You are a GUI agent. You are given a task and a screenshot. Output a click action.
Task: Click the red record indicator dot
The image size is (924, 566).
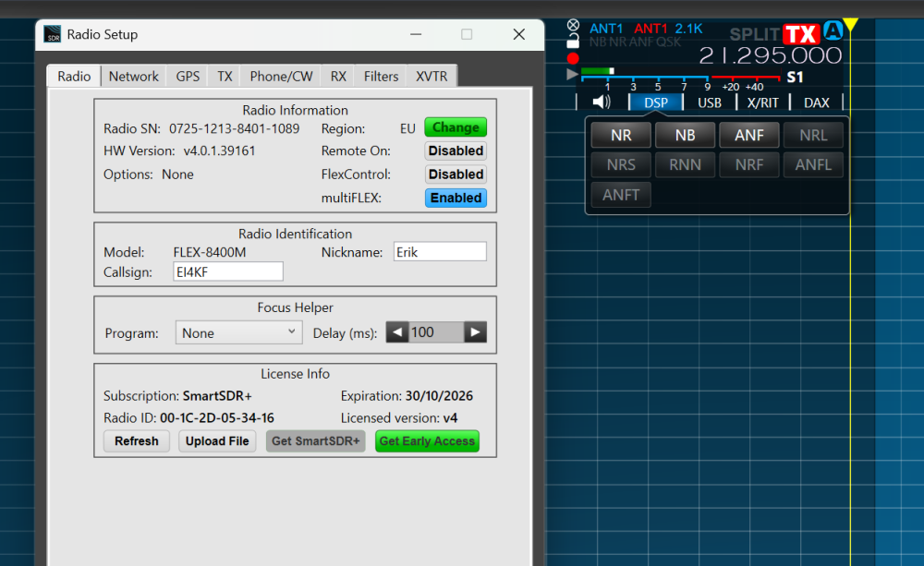tap(573, 58)
